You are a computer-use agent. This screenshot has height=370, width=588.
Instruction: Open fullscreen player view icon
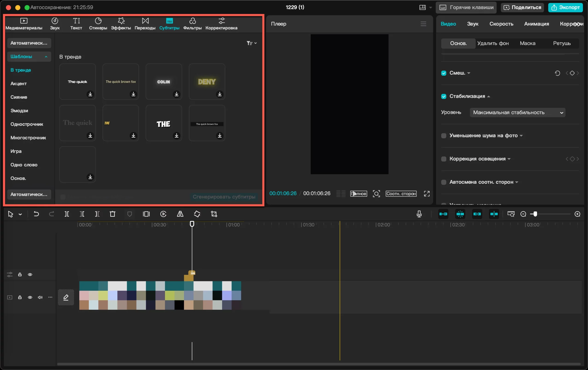(x=427, y=194)
